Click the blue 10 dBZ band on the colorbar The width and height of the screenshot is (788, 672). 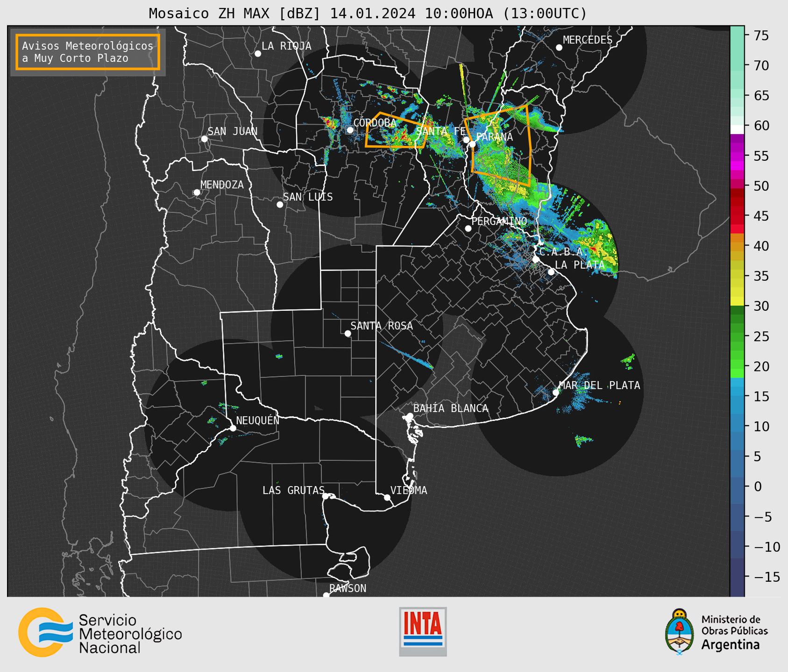coord(737,426)
